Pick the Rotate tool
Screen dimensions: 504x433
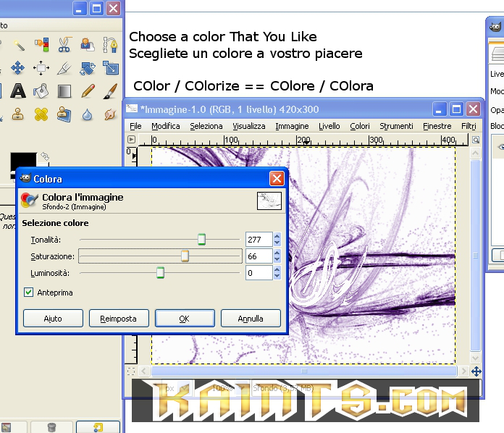point(87,68)
